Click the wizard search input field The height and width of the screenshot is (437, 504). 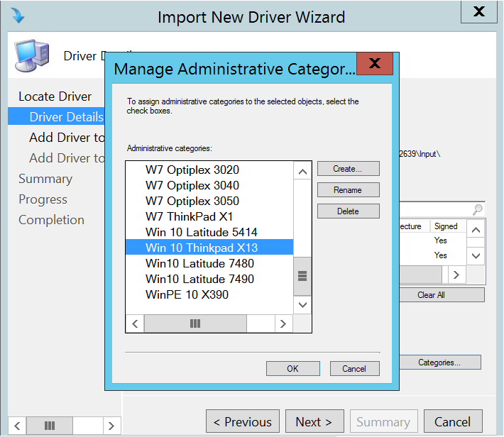click(x=435, y=209)
